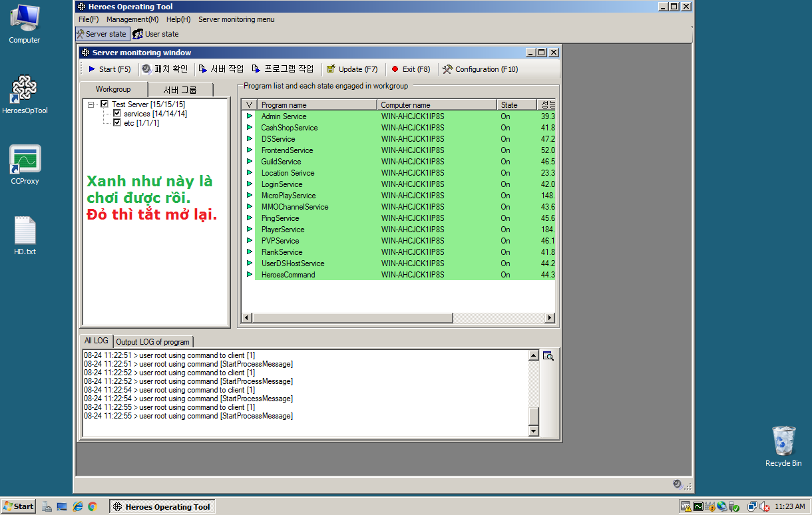This screenshot has width=812, height=515.
Task: Switch to Output LOG of program tab
Action: coord(152,342)
